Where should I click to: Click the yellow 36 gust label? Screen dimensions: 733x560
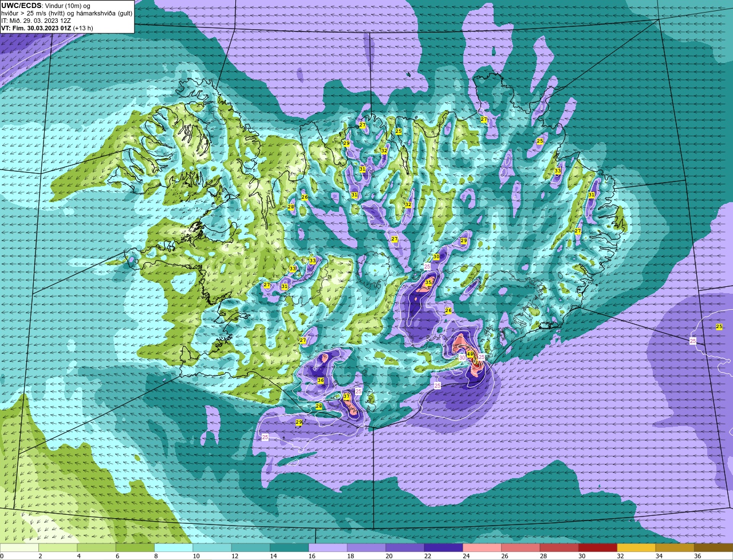click(321, 380)
